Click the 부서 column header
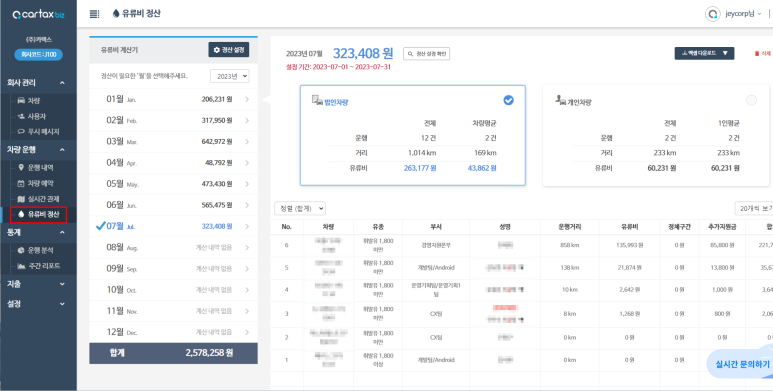This screenshot has height=391, width=773. pyautogui.click(x=436, y=227)
